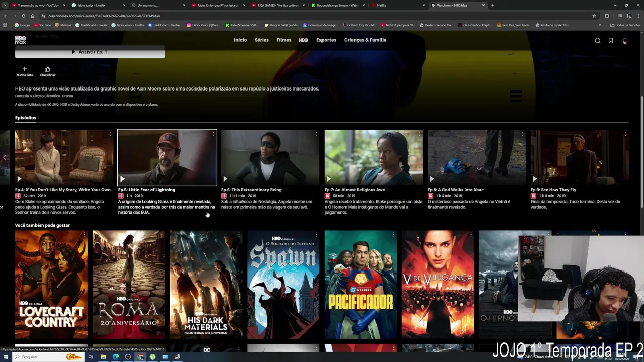Image resolution: width=644 pixels, height=362 pixels.
Task: Open options on Pacificador poster
Action: tap(394, 235)
